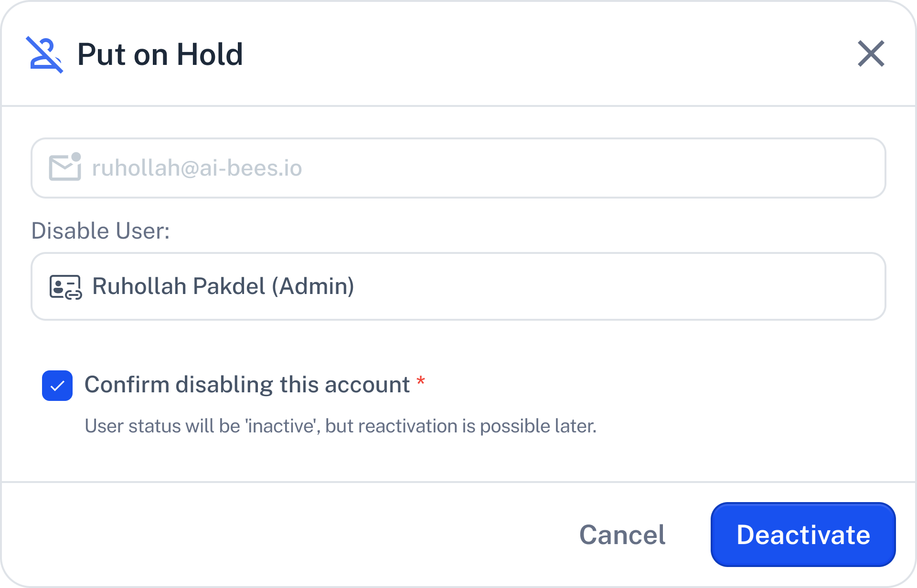Select the 'Disable User:' field label
This screenshot has height=588, width=917.
pyautogui.click(x=100, y=231)
